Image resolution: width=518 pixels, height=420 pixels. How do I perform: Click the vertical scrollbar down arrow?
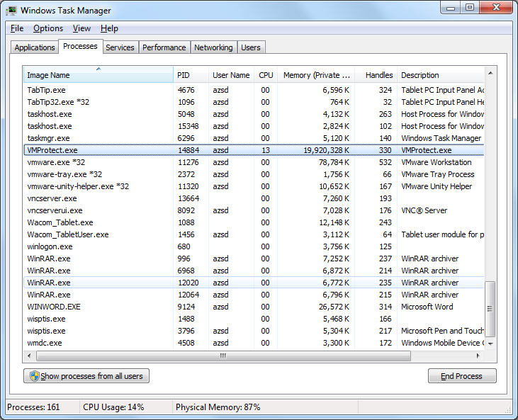point(490,344)
